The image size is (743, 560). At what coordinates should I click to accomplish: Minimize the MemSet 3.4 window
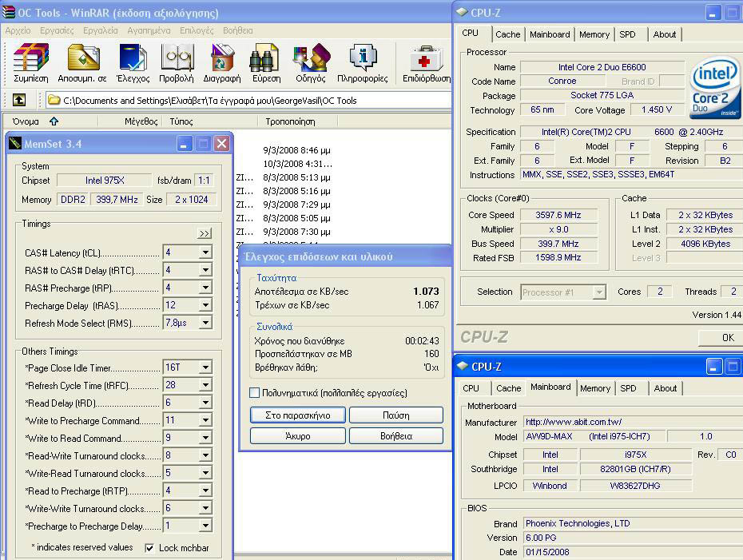click(185, 144)
